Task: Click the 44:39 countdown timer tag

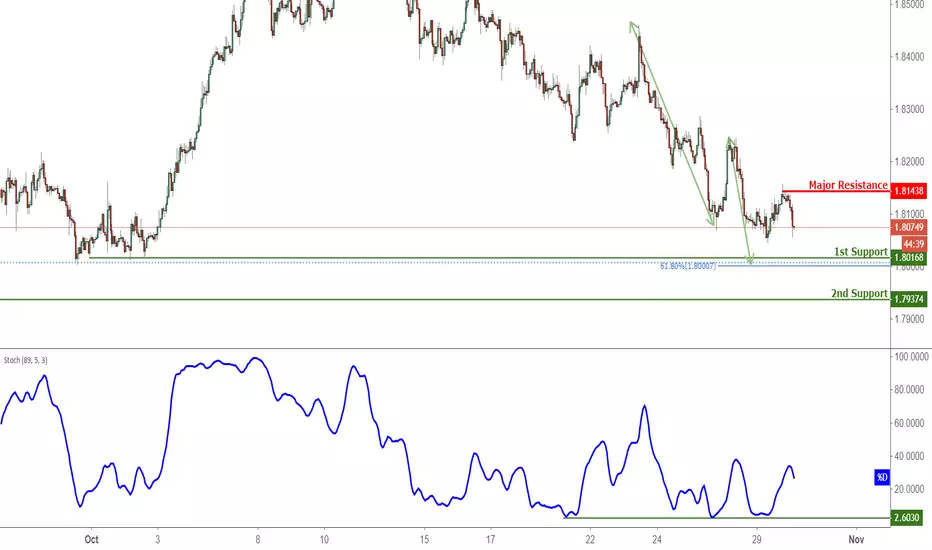Action: (914, 244)
